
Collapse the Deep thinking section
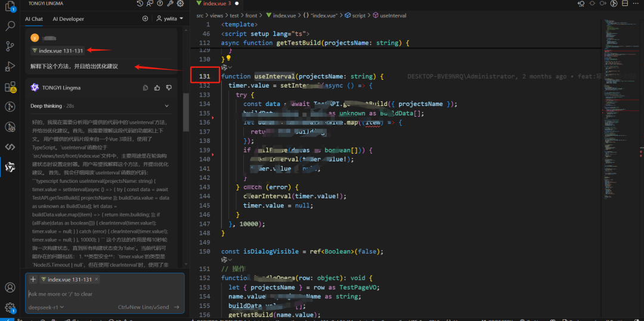[167, 106]
